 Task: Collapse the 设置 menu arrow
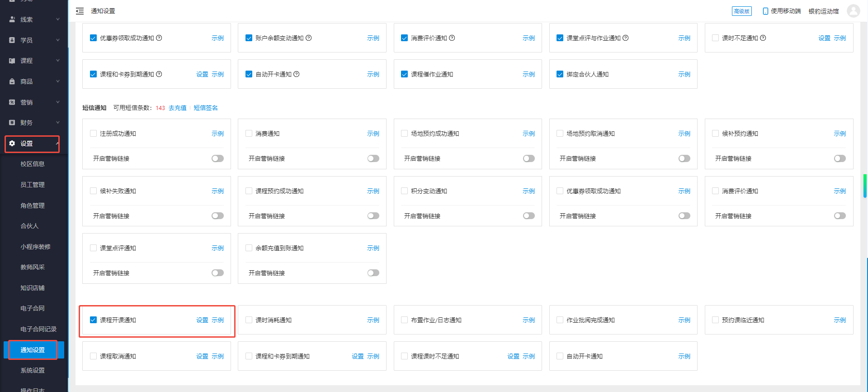[x=57, y=143]
